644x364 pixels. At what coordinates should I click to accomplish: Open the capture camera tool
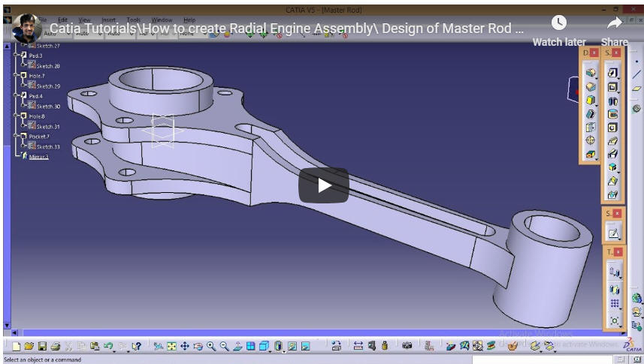pos(407,346)
